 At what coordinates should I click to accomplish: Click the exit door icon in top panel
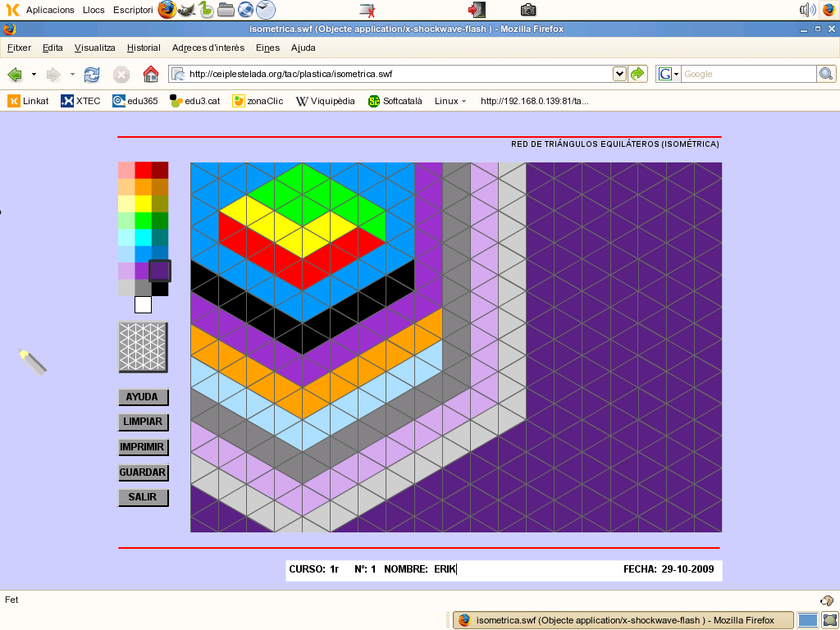click(477, 10)
